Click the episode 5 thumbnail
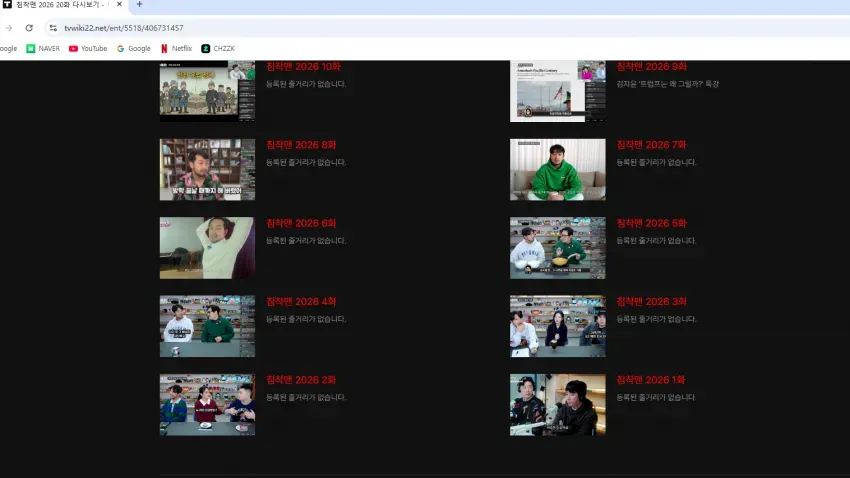 (557, 248)
